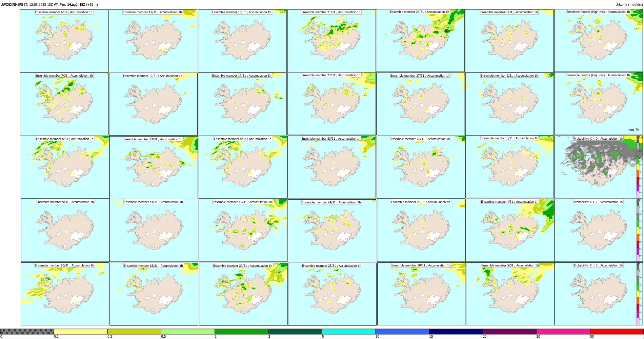The width and height of the screenshot is (644, 339).
Task: Click the Ensemble member 30/31 map panel
Action: click(422, 294)
